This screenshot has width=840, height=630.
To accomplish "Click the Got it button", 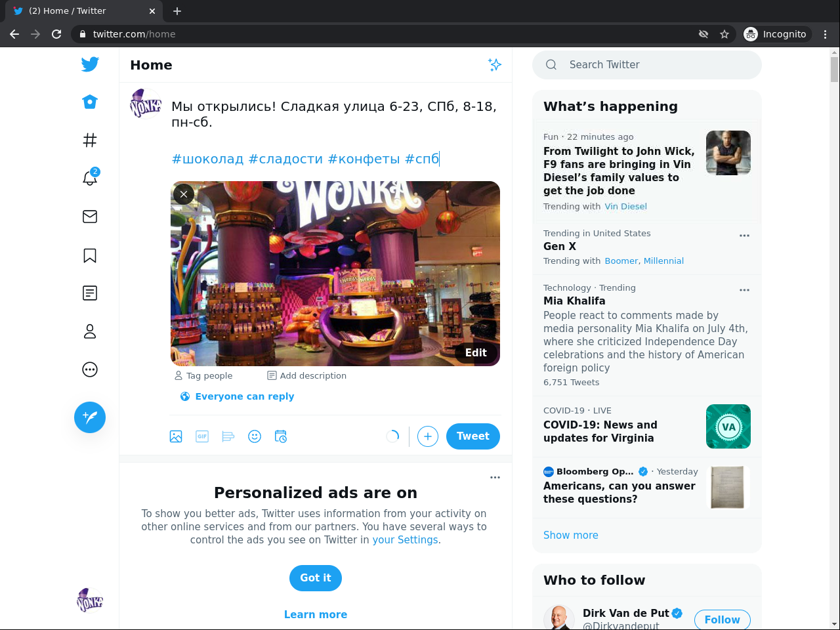I will click(x=316, y=578).
